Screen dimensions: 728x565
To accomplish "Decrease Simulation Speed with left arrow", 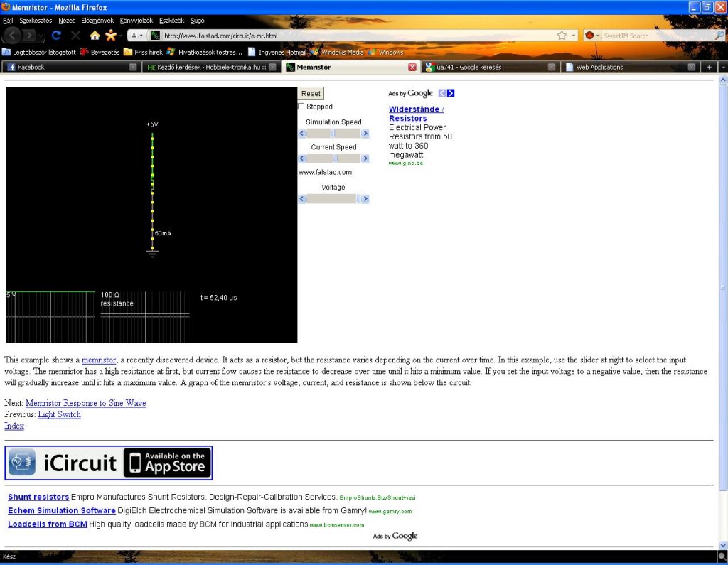I will coord(301,133).
